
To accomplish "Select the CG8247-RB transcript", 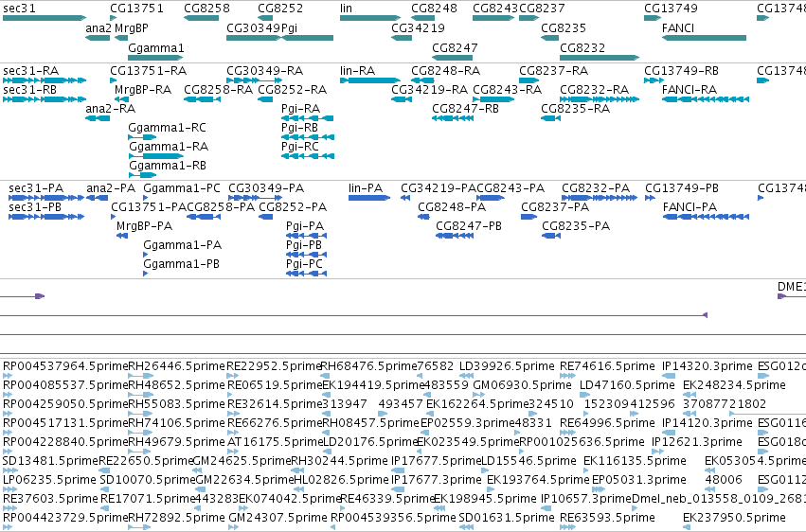I will pos(453,118).
